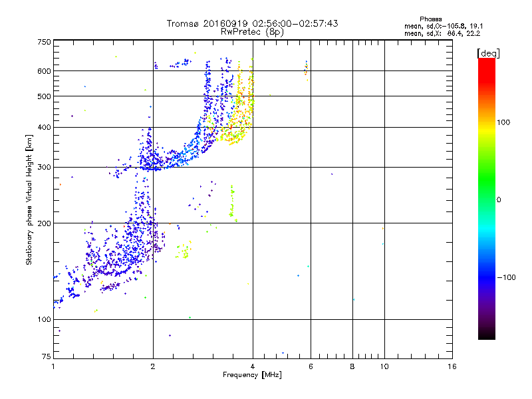Select the 'mean, sd,X: 86.4, 22.2' line
532x399 pixels.
coord(442,33)
